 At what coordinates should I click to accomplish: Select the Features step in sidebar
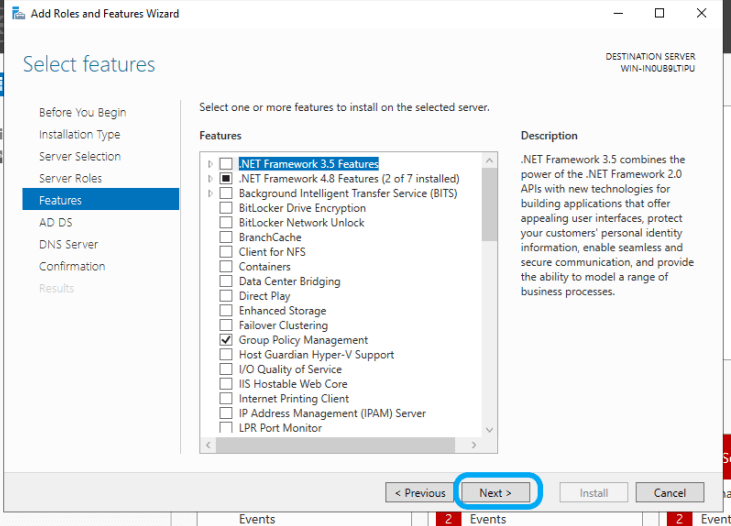[101, 199]
